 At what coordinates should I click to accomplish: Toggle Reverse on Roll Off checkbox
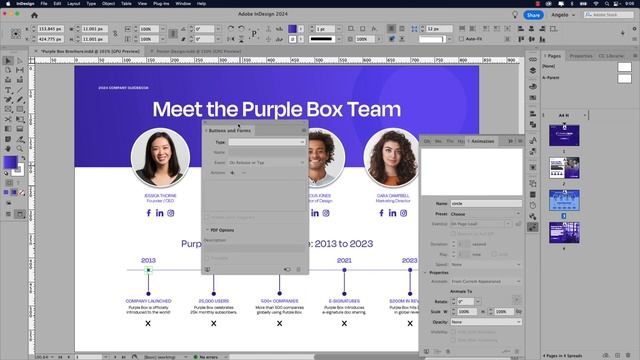[453, 233]
